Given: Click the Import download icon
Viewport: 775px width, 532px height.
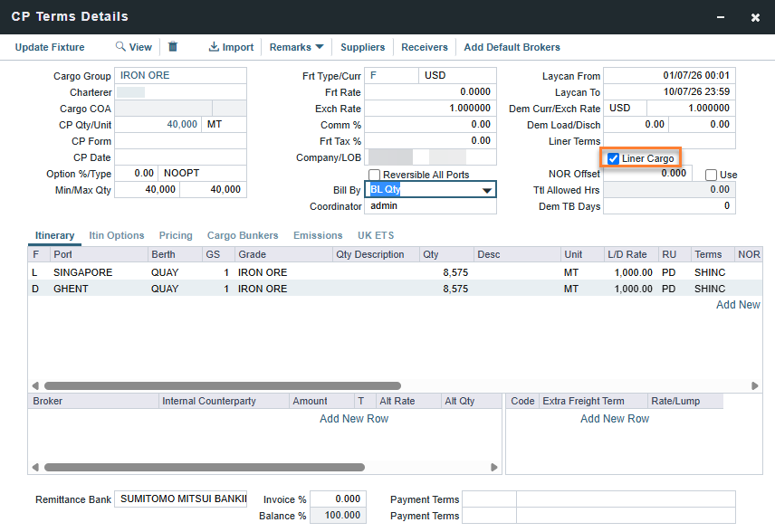Looking at the screenshot, I should 214,46.
